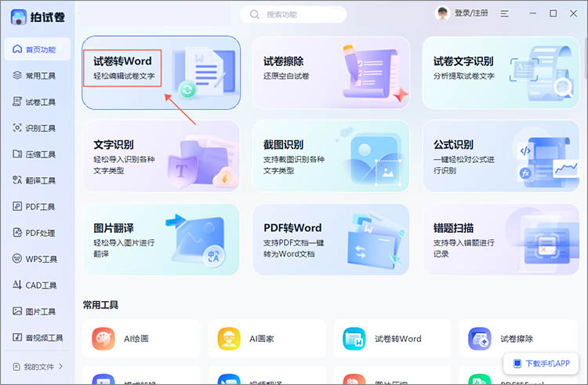The width and height of the screenshot is (588, 385).
Task: Open 识别工具 in the sidebar
Action: click(x=37, y=128)
